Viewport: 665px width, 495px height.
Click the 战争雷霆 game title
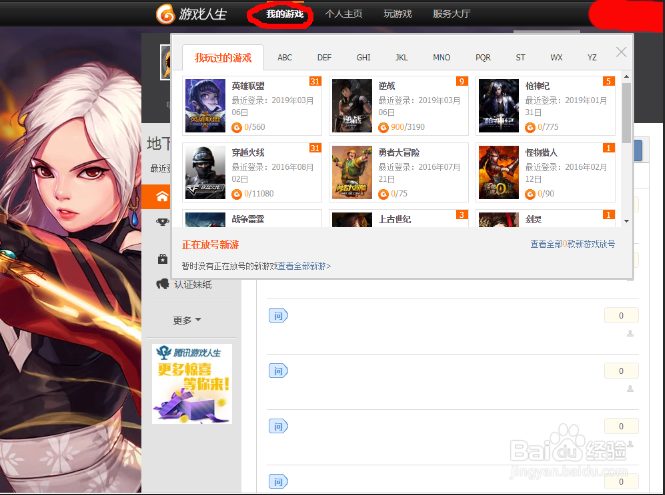tap(248, 219)
